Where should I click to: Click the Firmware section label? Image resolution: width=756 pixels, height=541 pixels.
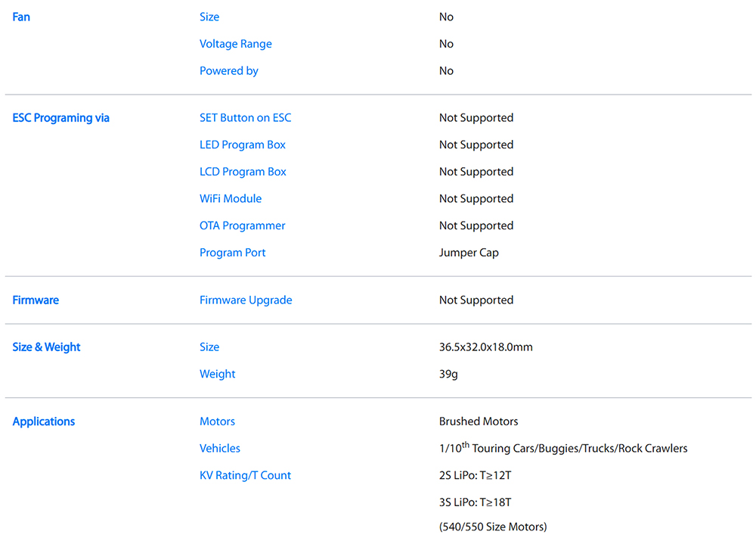point(36,300)
